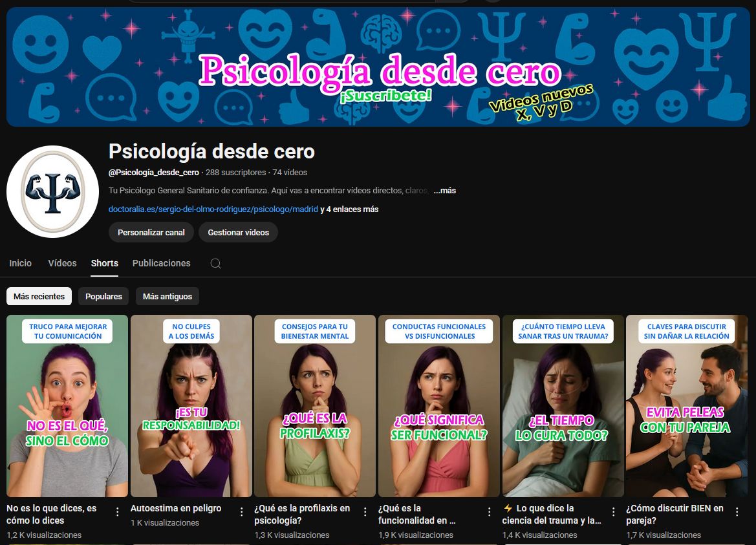
Task: Expand 'y 4 enlaces más' links list
Action: click(x=349, y=209)
